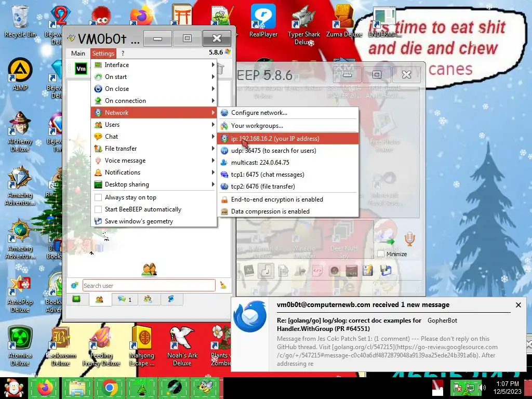Select tcp2: 6476 file transfer entry

click(288, 187)
